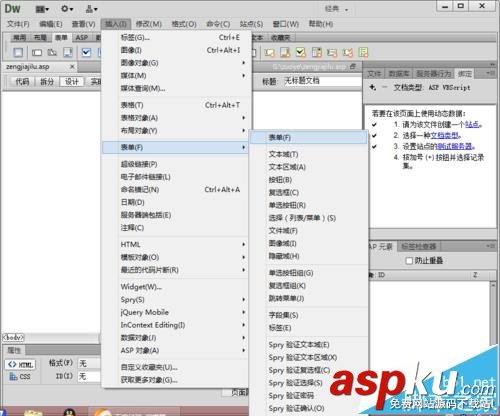Screen dimensions: 500x416
Task: Switch to the 数据库 panel tab
Action: pyautogui.click(x=399, y=74)
